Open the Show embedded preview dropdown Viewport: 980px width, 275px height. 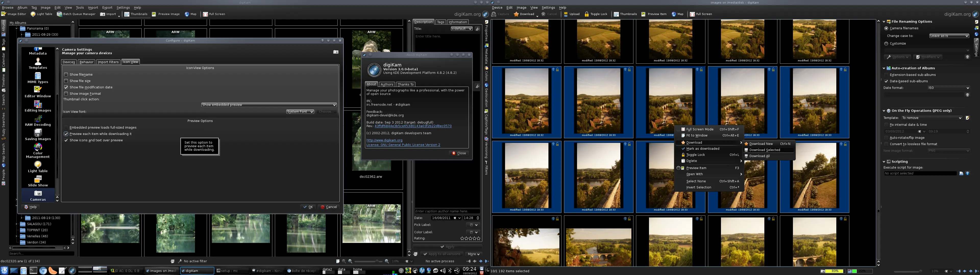point(268,104)
